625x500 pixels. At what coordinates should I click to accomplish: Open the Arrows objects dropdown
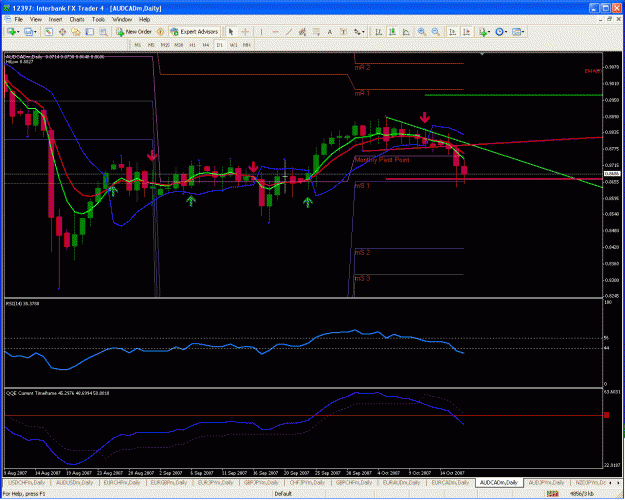coord(359,32)
